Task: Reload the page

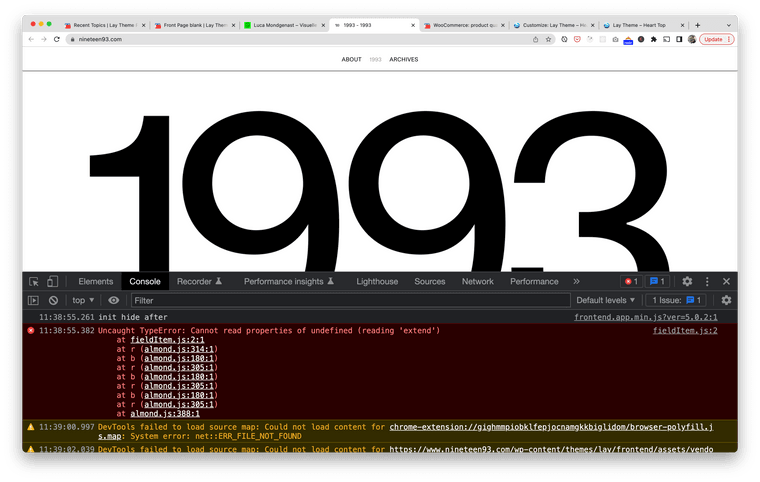Action: pyautogui.click(x=57, y=39)
